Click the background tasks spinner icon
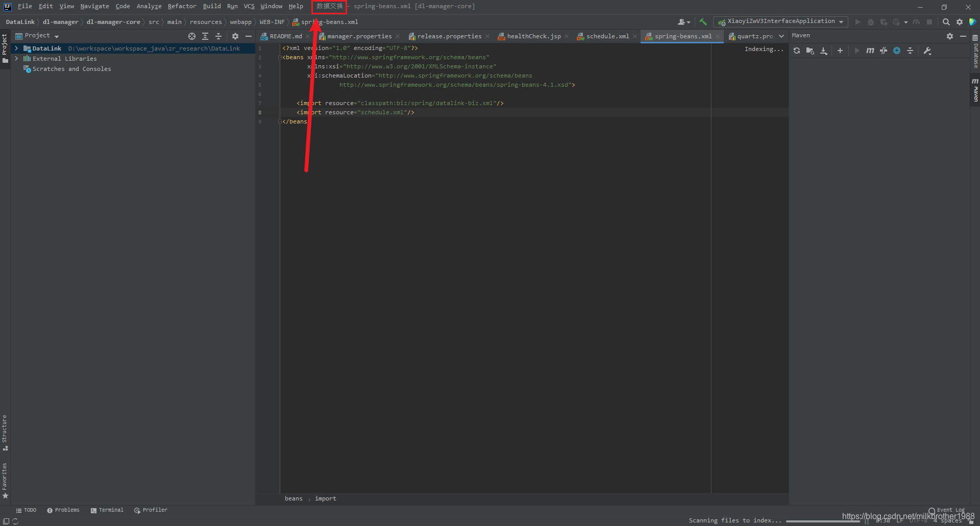The image size is (980, 526). click(15, 521)
